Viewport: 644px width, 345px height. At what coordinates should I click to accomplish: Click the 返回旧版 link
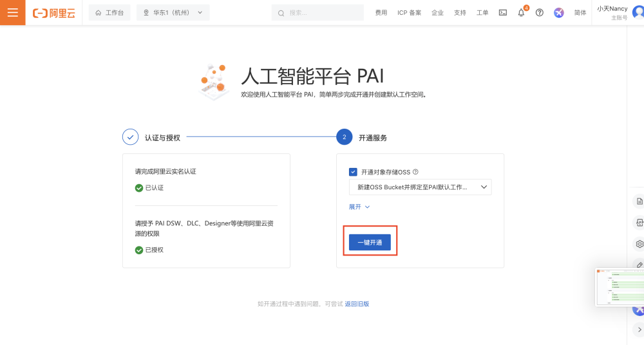(x=357, y=304)
